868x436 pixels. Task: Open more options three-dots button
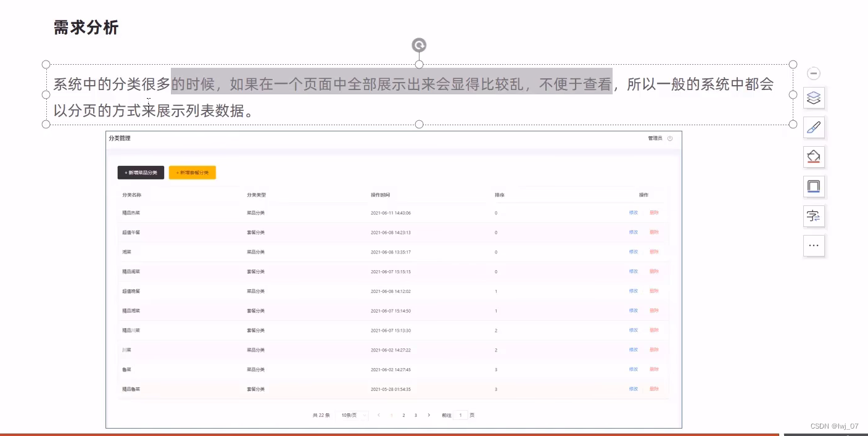pos(814,245)
